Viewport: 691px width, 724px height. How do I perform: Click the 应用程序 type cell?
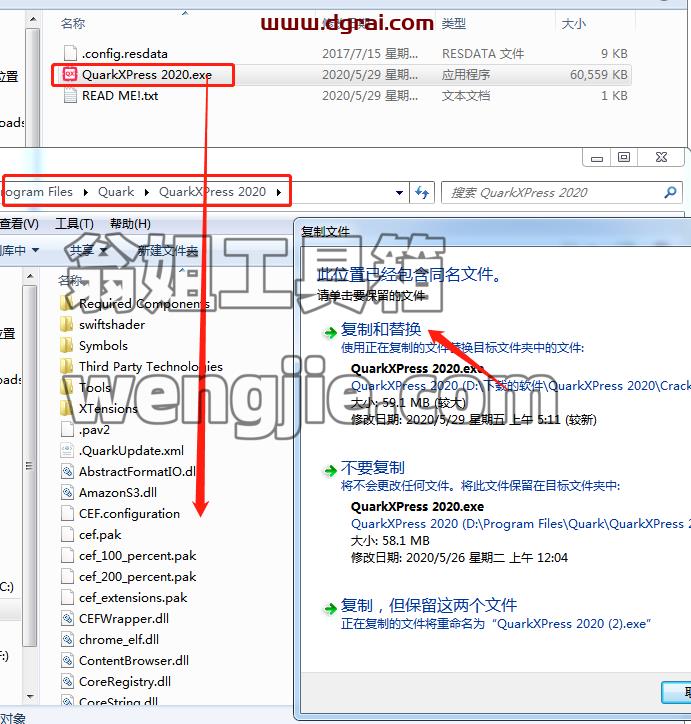[x=466, y=74]
